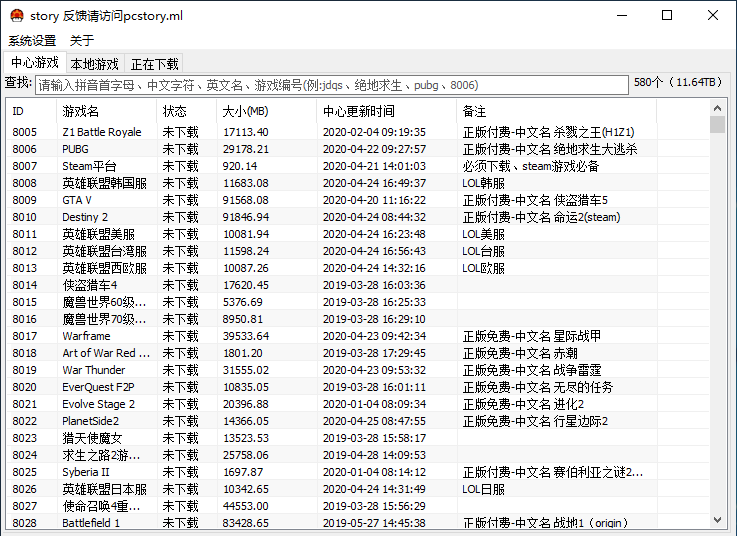Switch to the 本地游戏 tab
This screenshot has width=737, height=536.
[94, 63]
